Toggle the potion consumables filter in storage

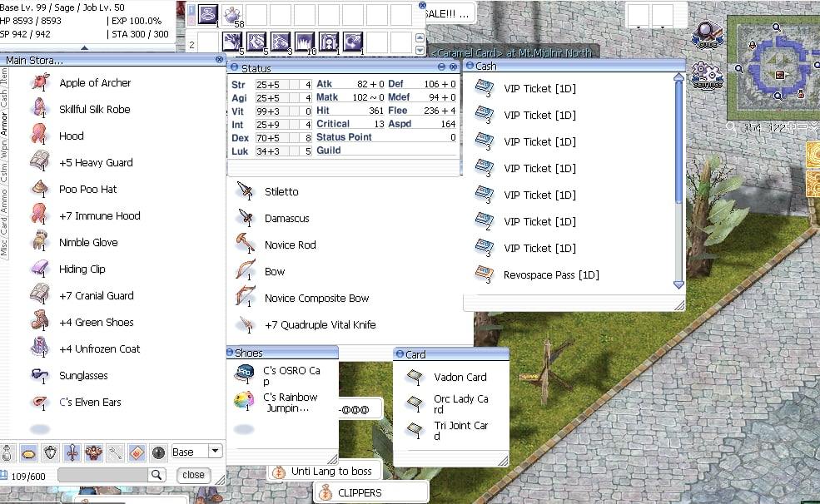pyautogui.click(x=7, y=452)
